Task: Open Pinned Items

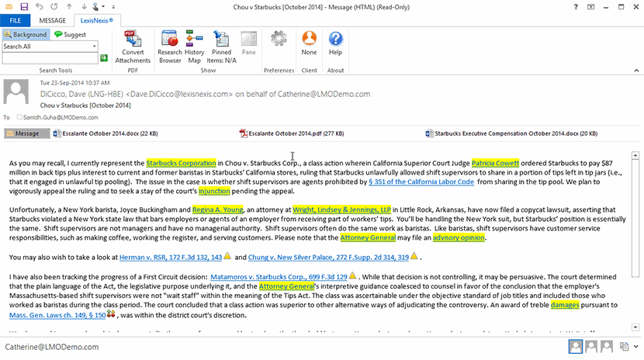Action: point(221,47)
